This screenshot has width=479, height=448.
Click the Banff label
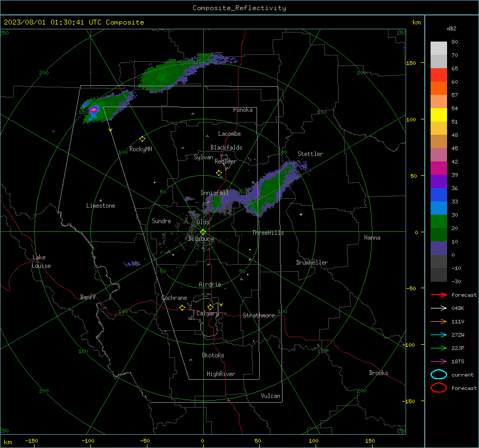(88, 297)
